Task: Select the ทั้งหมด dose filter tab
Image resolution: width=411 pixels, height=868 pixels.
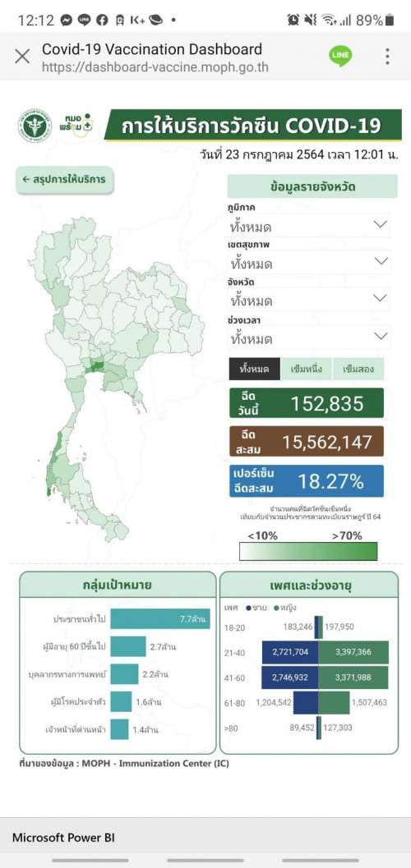Action: tap(255, 370)
